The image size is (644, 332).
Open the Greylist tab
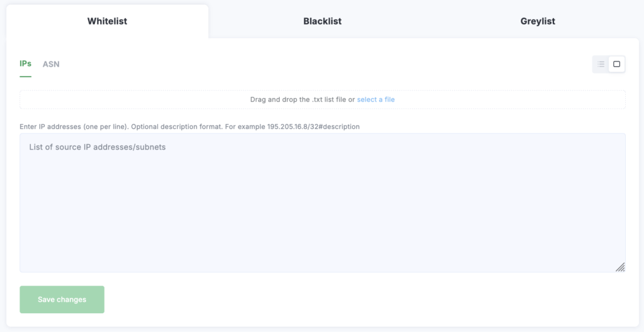click(538, 21)
